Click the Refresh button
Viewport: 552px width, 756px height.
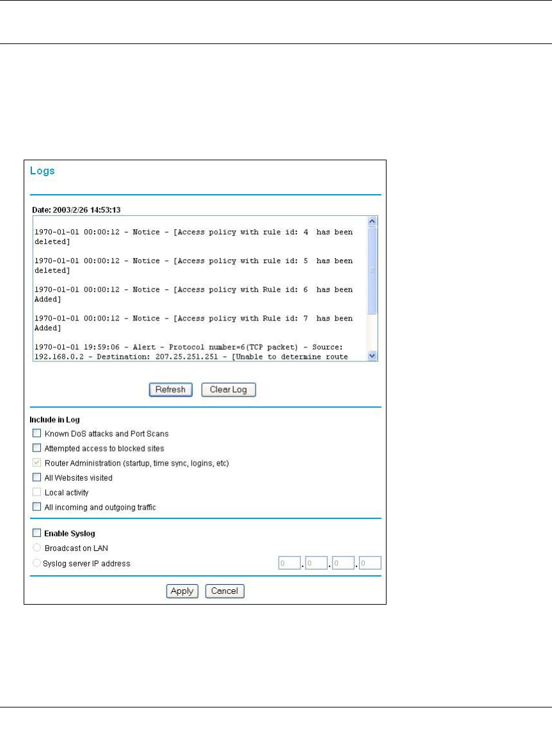[171, 389]
